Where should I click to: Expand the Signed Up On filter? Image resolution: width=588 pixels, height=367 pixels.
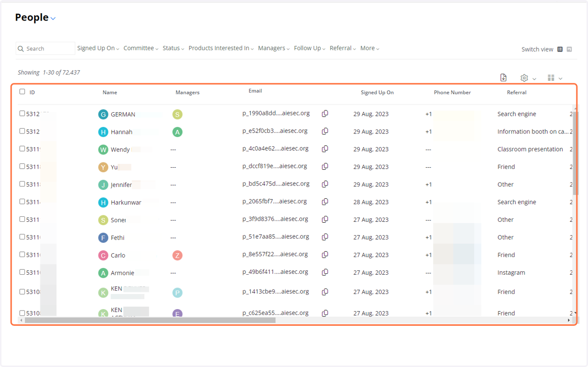click(x=98, y=48)
